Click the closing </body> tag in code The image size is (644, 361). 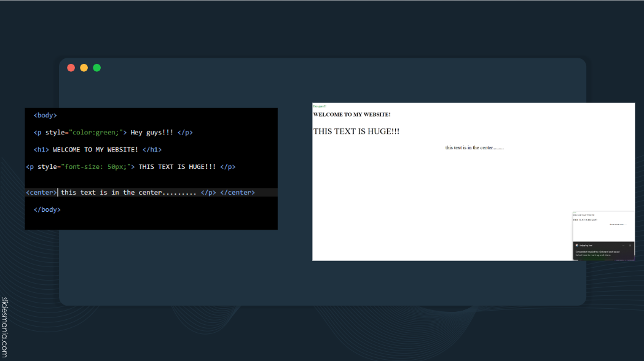[x=47, y=209]
